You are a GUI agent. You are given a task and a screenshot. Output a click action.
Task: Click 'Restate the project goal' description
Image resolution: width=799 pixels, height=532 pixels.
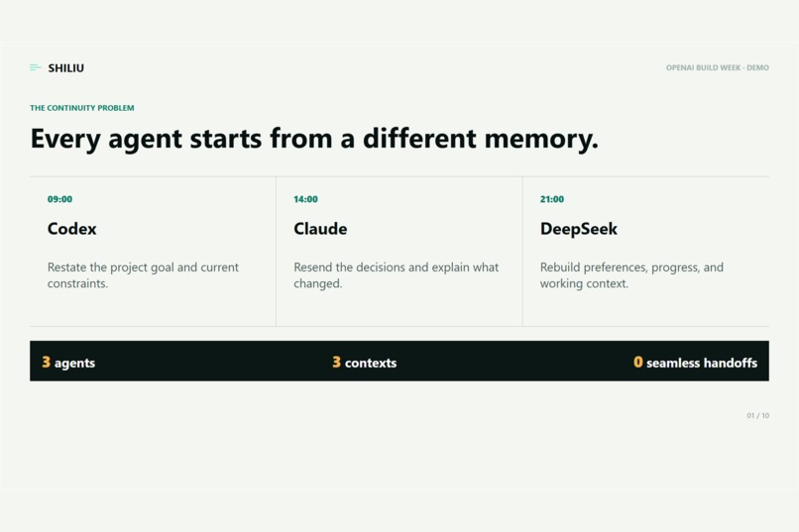pyautogui.click(x=143, y=274)
